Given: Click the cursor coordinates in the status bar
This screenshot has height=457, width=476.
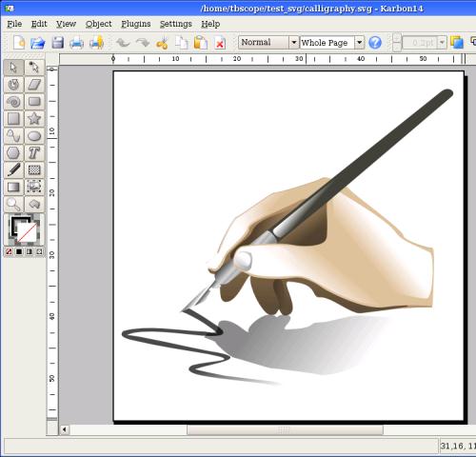Looking at the screenshot, I should pos(458,446).
